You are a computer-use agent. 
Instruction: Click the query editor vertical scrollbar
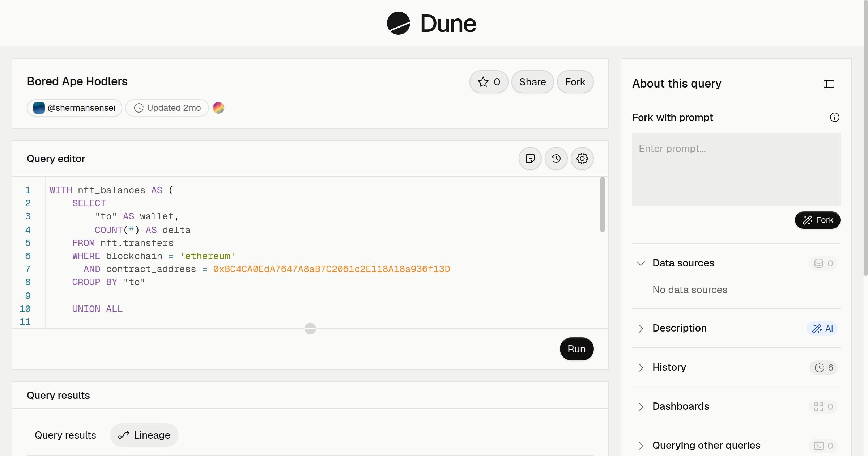coord(602,204)
